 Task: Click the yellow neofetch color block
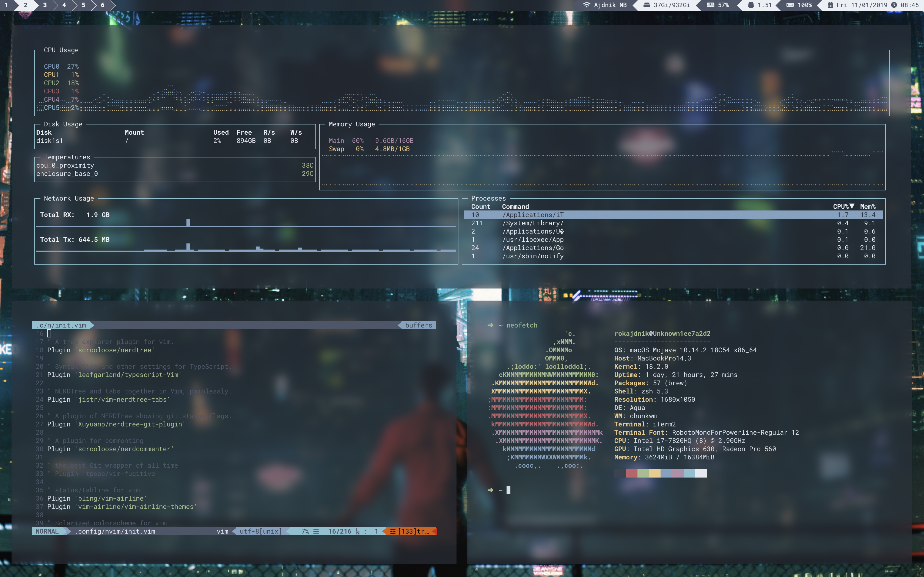(x=654, y=474)
